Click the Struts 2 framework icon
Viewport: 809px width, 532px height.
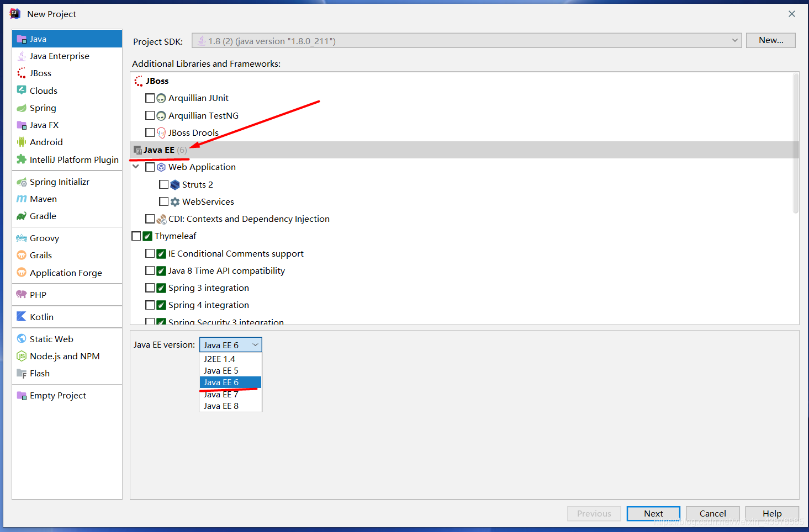pos(175,184)
